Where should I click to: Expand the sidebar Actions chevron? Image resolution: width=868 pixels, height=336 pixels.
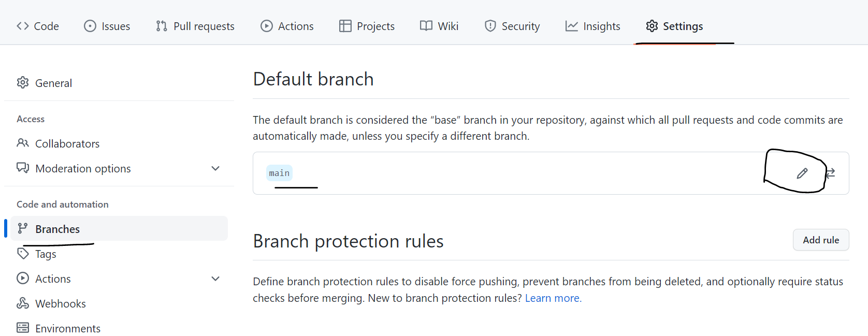click(x=215, y=279)
